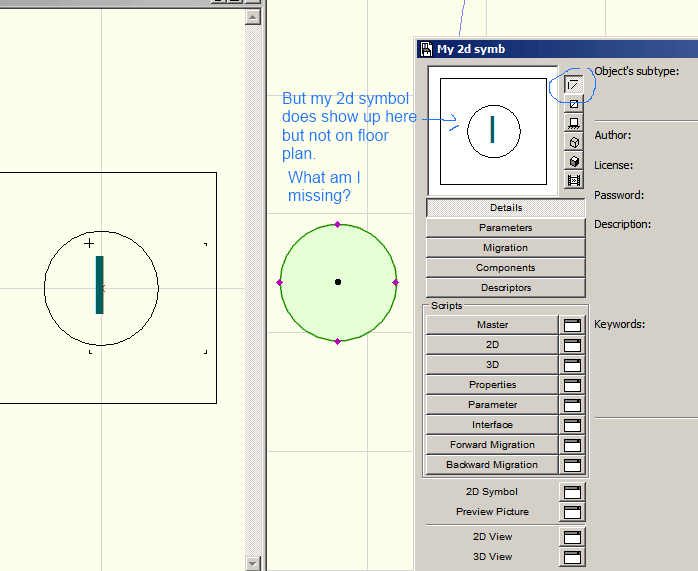
Task: Click the 'My 2d symb' title bar
Action: pyautogui.click(x=557, y=49)
